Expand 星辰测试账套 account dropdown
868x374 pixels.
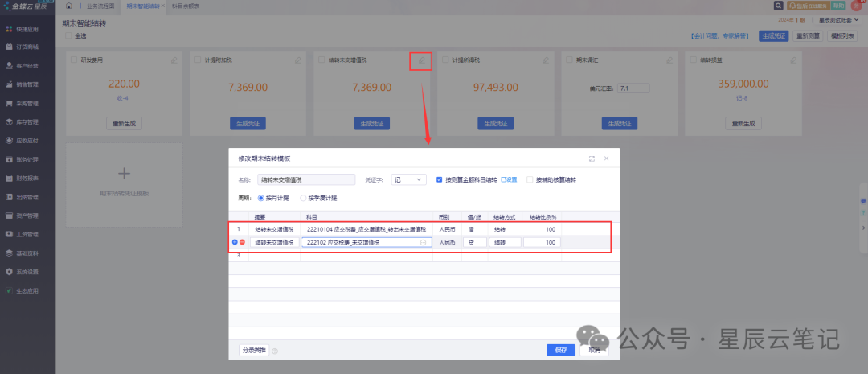coord(840,20)
